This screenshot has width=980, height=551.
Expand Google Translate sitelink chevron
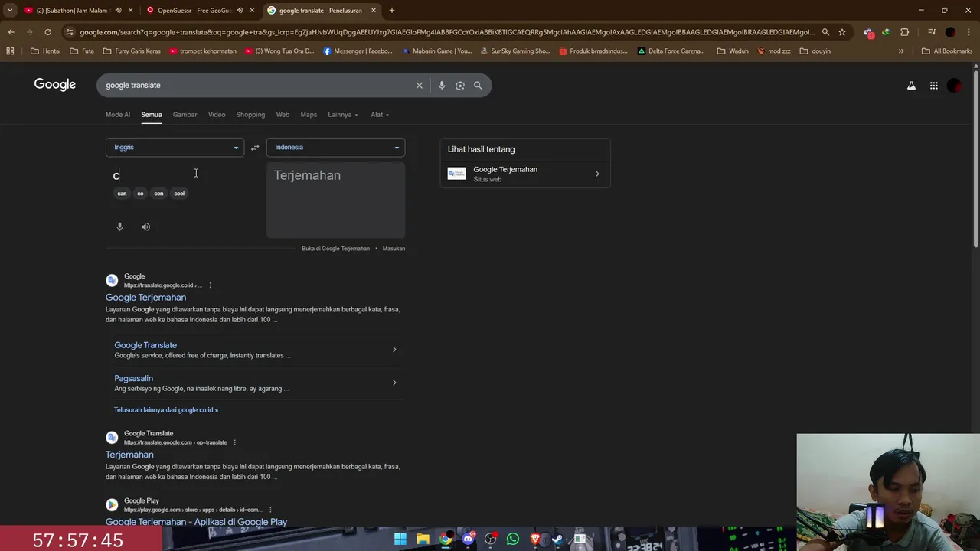coord(394,350)
